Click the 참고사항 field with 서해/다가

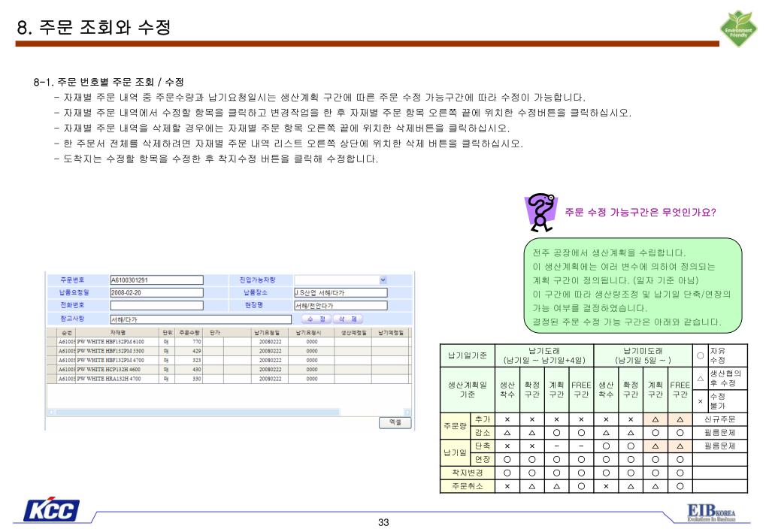coord(201,319)
